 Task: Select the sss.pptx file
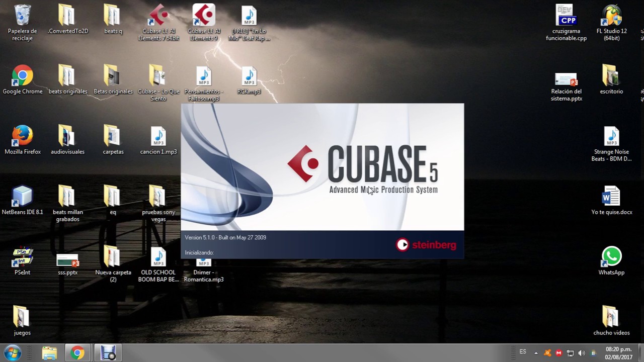(x=67, y=265)
